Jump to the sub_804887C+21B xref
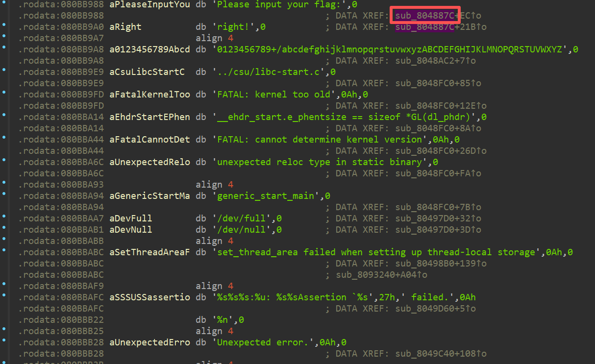This screenshot has width=595, height=364. click(x=424, y=27)
